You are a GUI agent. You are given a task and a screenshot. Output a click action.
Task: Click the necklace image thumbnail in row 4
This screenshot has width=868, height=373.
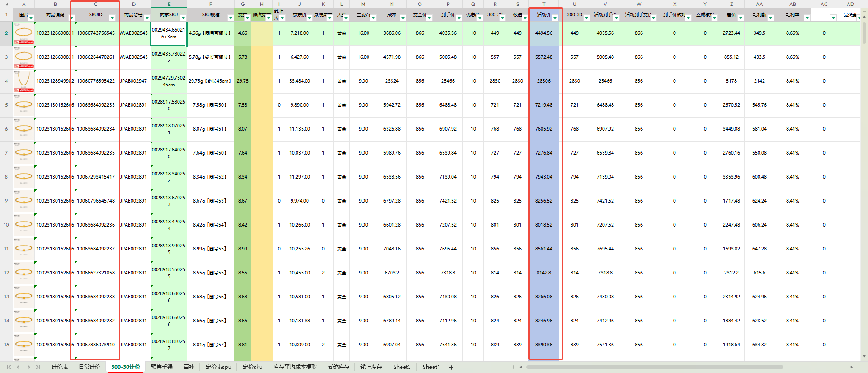[x=24, y=80]
